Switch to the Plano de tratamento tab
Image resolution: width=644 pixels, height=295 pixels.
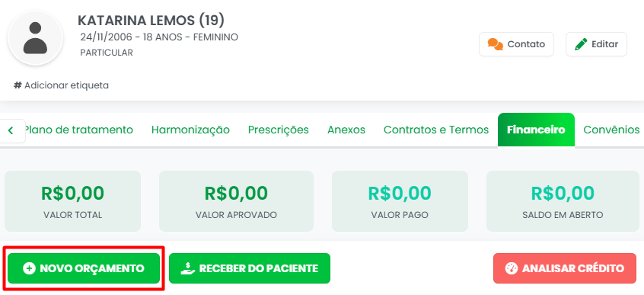[79, 130]
